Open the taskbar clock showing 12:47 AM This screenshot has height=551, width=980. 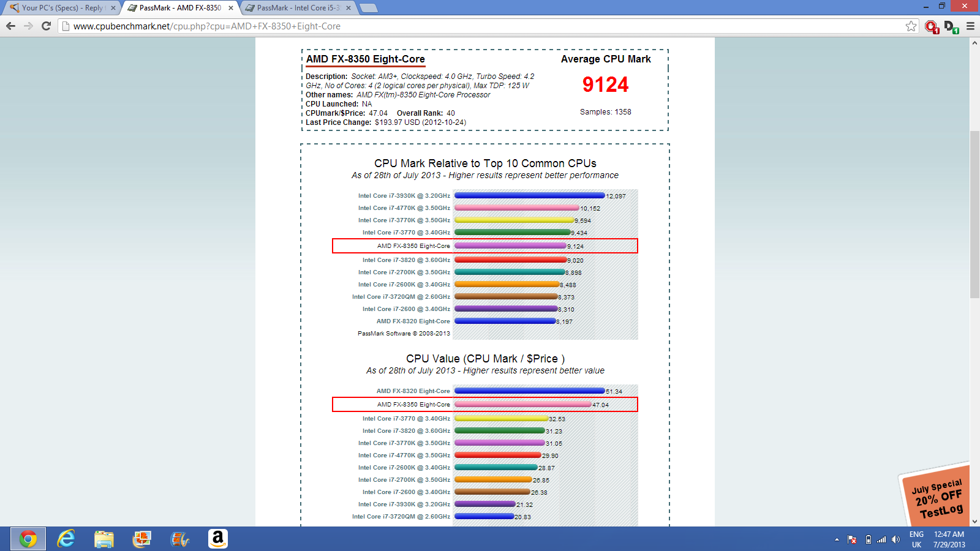[x=949, y=539]
